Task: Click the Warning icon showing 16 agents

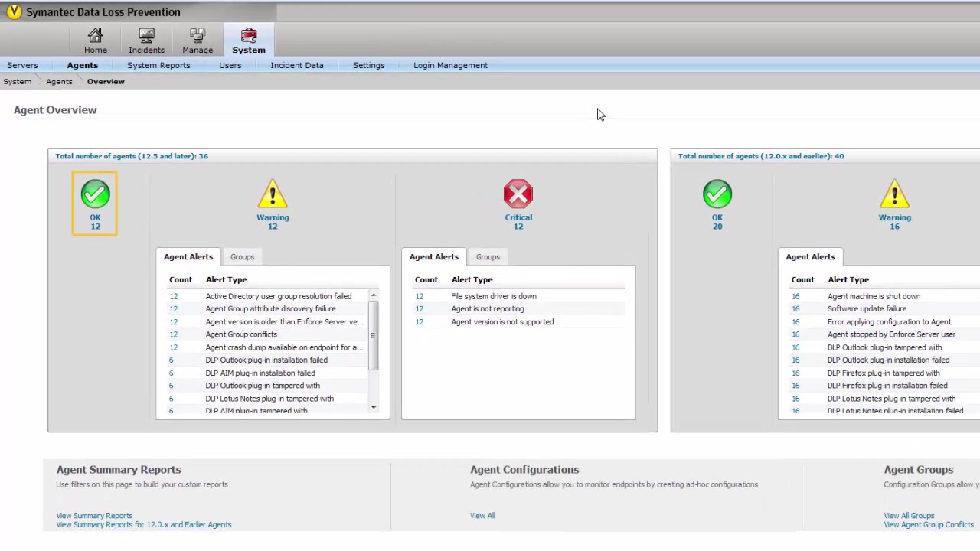Action: tap(894, 194)
